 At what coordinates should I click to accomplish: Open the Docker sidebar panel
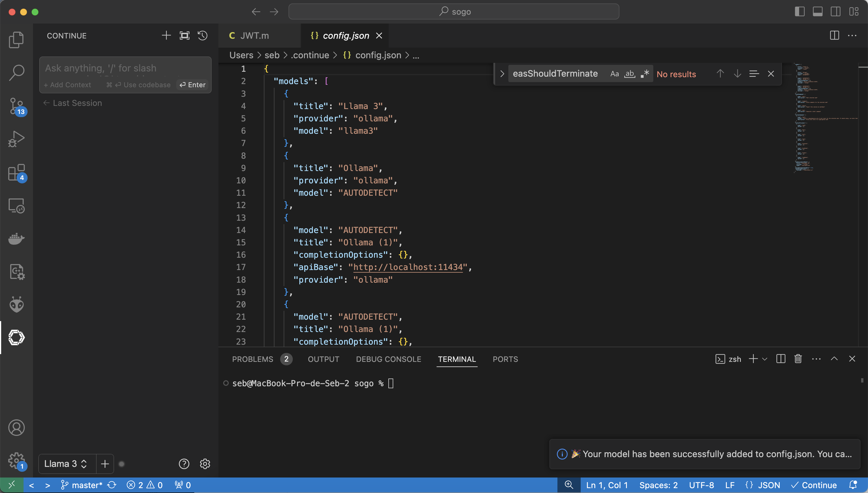(16, 239)
